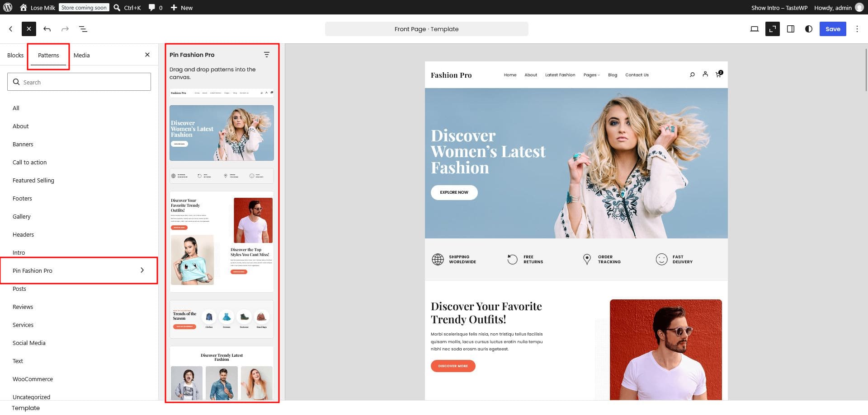Switch to the Patterns tab
868x415 pixels.
point(48,55)
